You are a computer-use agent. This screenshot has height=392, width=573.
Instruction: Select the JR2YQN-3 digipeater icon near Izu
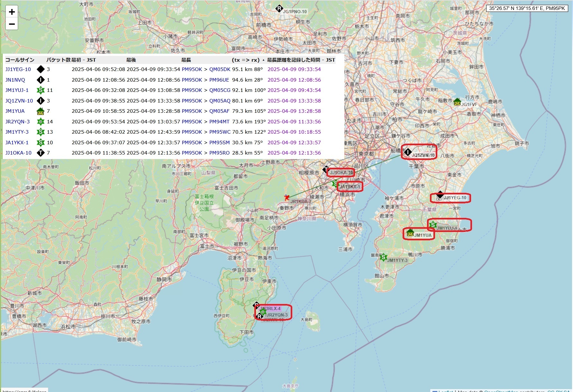263,312
